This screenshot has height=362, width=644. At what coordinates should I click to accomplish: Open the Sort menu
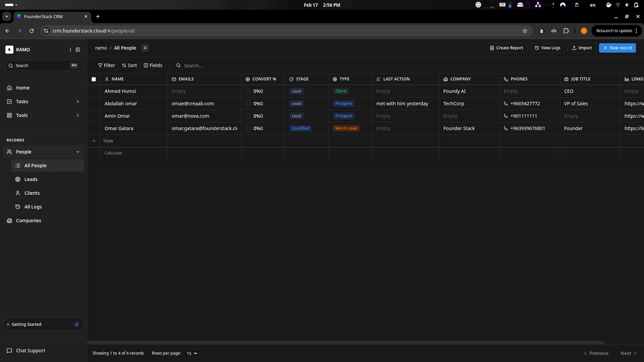click(x=129, y=65)
